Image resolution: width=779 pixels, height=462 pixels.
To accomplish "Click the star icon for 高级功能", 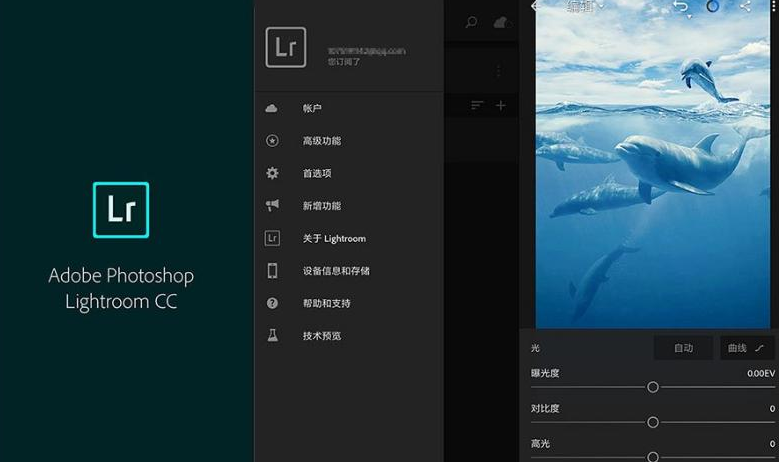I will pyautogui.click(x=272, y=141).
